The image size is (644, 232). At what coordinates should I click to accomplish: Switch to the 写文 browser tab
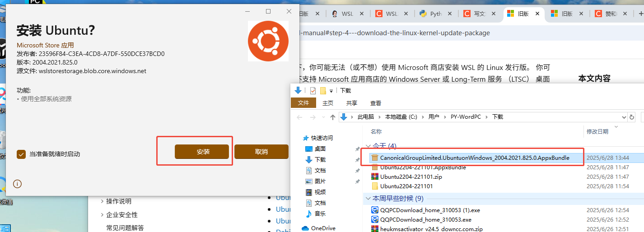[x=479, y=14]
